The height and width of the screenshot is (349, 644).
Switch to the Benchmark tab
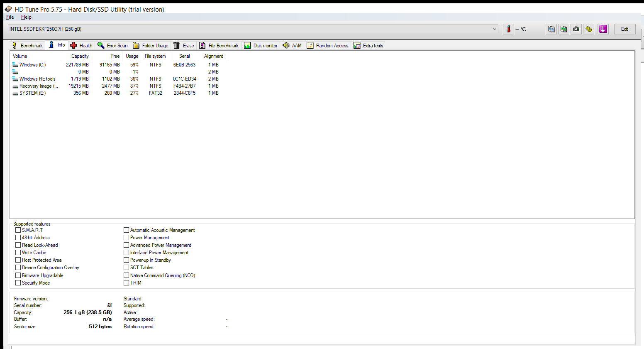[x=27, y=46]
